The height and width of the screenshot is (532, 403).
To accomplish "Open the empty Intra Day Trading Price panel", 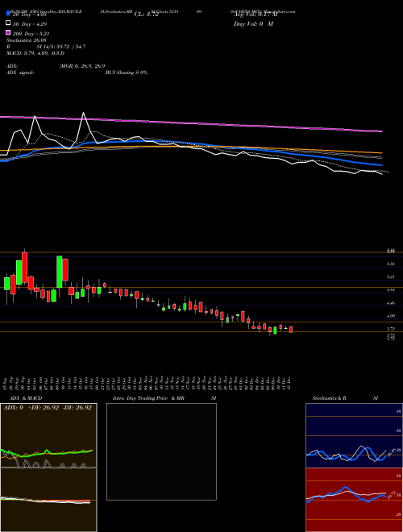I will (161, 451).
